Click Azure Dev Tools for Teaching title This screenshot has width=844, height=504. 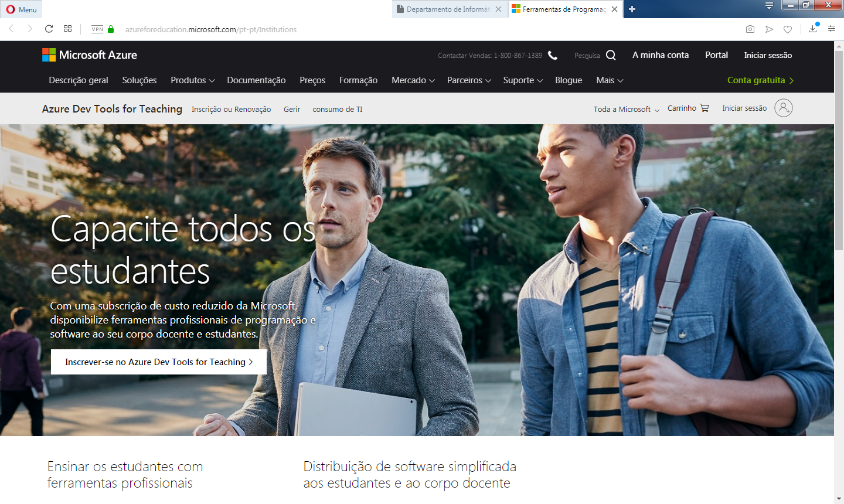(x=112, y=108)
